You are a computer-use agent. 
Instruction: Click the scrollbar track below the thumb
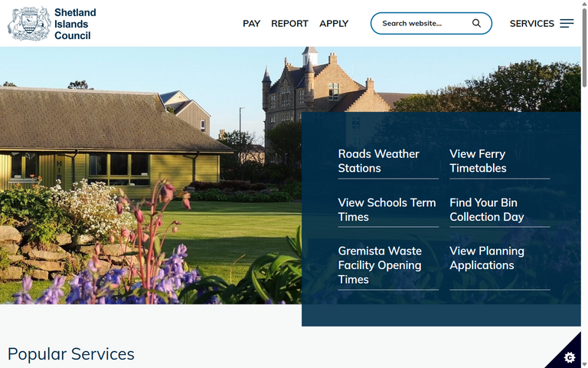coord(584,230)
